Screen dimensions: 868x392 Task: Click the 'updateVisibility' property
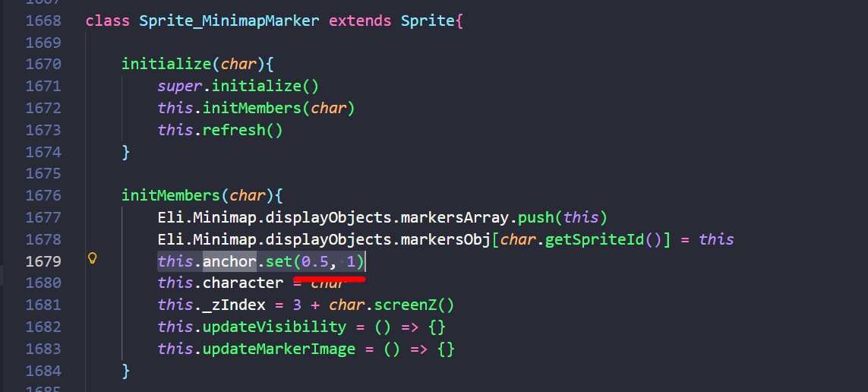click(x=275, y=327)
